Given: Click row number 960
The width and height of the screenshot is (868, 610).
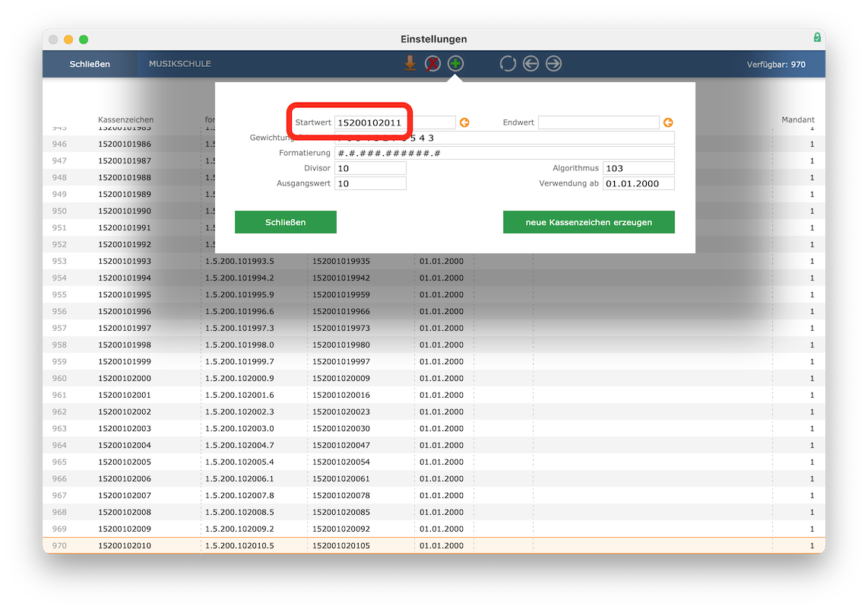Looking at the screenshot, I should click(x=59, y=379).
